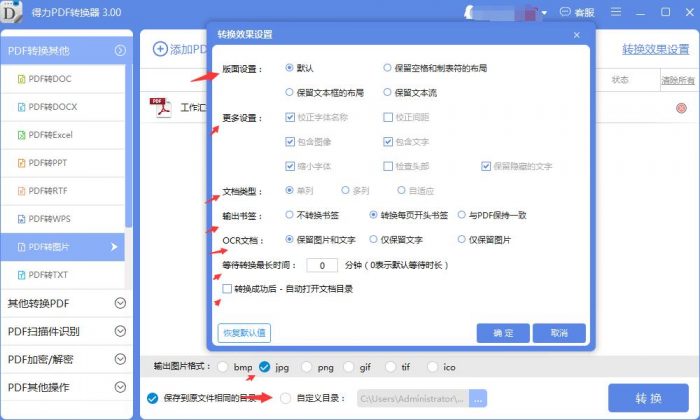
Task: Toggle 保存到原文件相同的目录 option
Action: (152, 398)
